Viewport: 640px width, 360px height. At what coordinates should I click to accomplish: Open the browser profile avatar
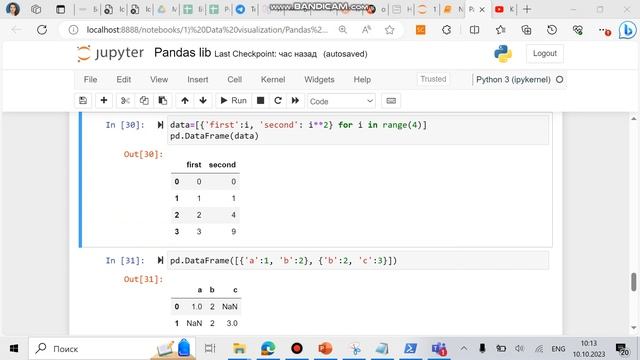pyautogui.click(x=13, y=9)
